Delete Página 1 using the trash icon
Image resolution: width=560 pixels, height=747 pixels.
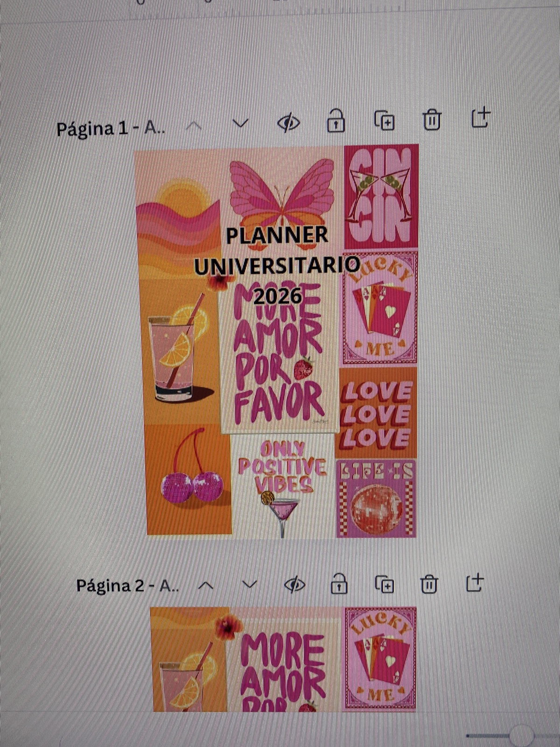pyautogui.click(x=432, y=120)
